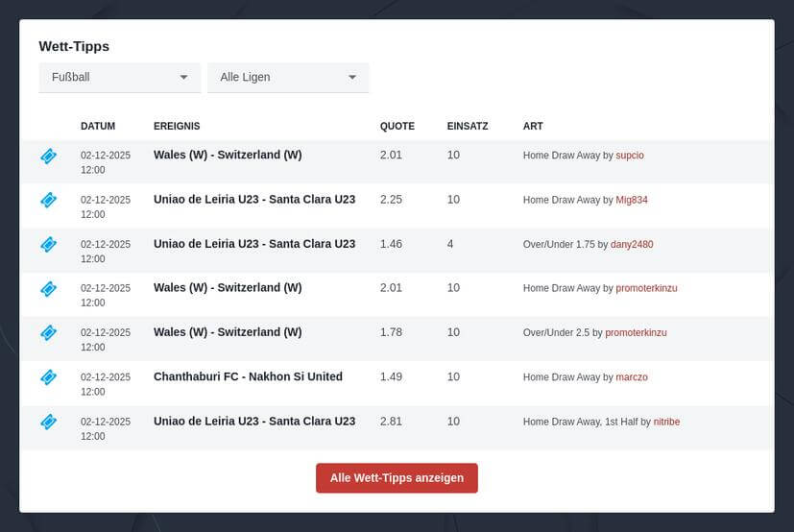Screen dimensions: 794x532
Task: Click the Einsatz column header
Action: pos(468,126)
